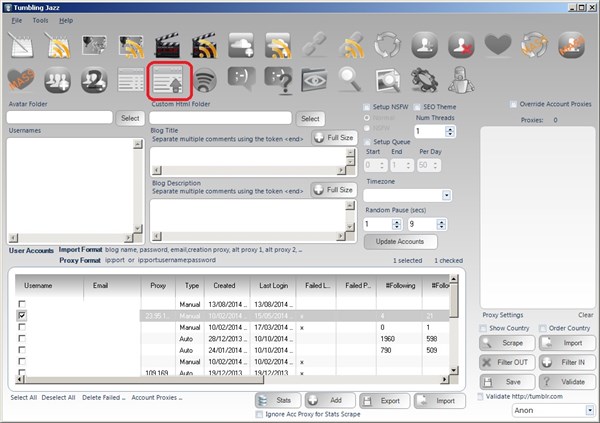Click the Avatar Folder Select button
600x423 pixels.
130,118
